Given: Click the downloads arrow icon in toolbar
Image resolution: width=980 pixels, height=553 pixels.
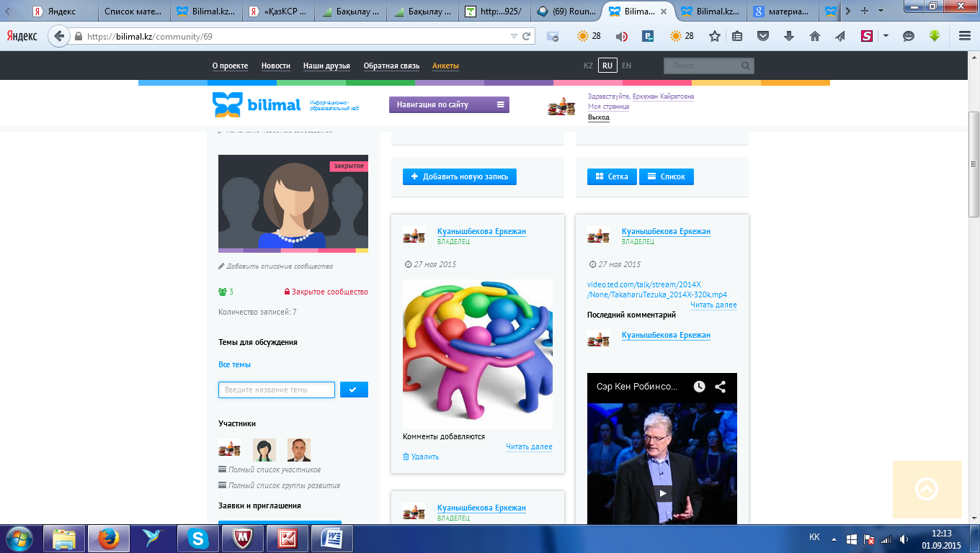Looking at the screenshot, I should (789, 36).
